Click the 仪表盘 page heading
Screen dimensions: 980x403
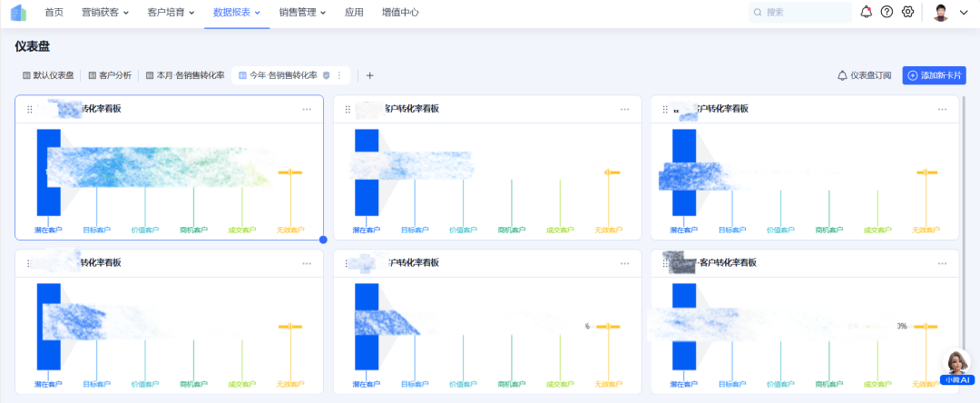(33, 46)
